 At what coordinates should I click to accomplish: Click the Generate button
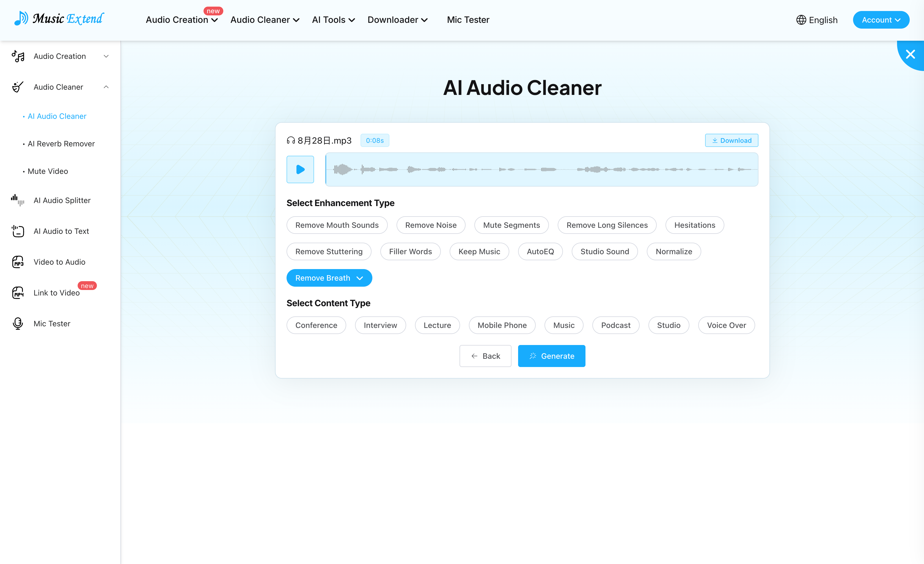pyautogui.click(x=551, y=356)
